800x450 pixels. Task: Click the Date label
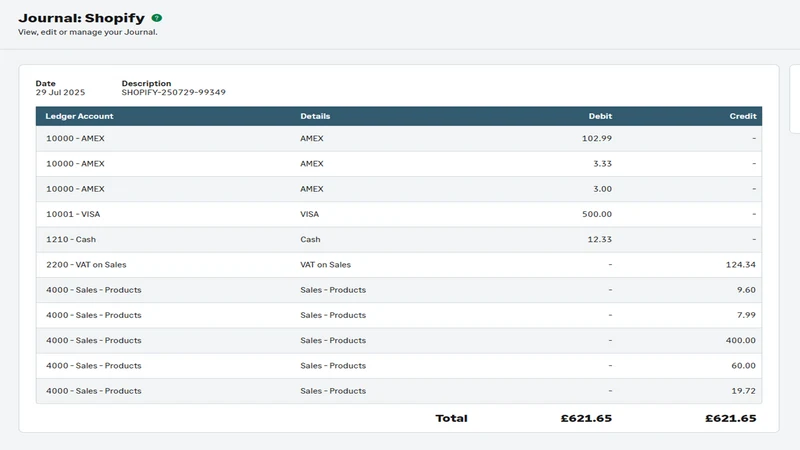point(45,83)
